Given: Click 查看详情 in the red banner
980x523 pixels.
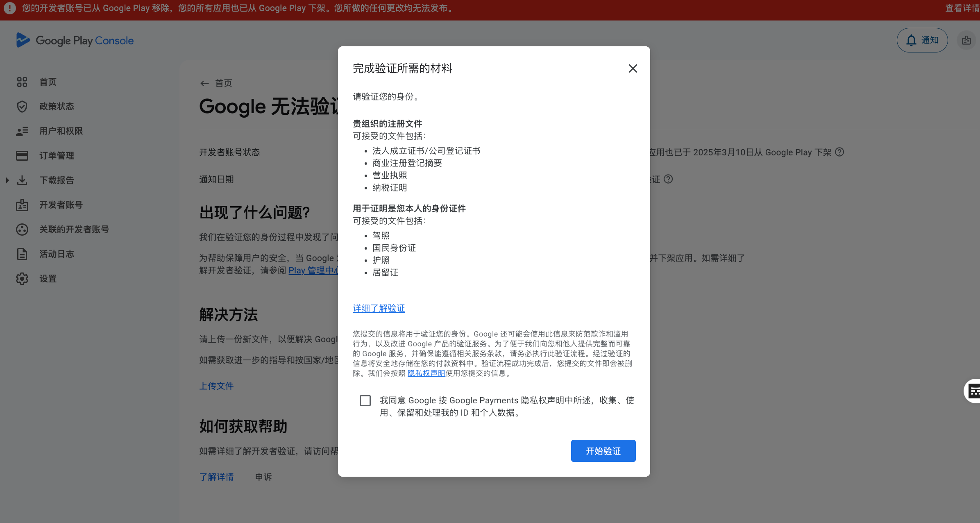Looking at the screenshot, I should 962,8.
